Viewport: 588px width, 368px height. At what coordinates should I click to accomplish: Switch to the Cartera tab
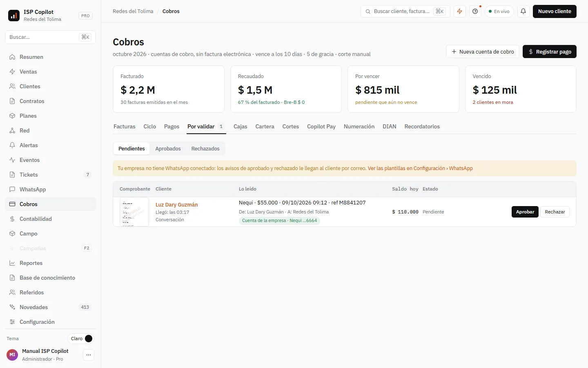tap(265, 127)
